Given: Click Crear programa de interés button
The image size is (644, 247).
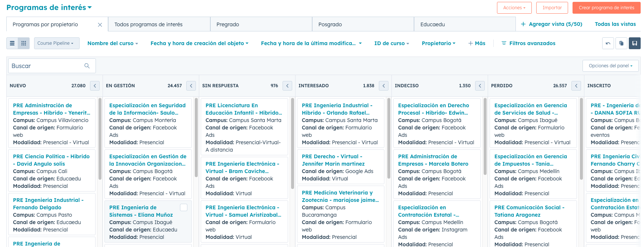Looking at the screenshot, I should (606, 8).
